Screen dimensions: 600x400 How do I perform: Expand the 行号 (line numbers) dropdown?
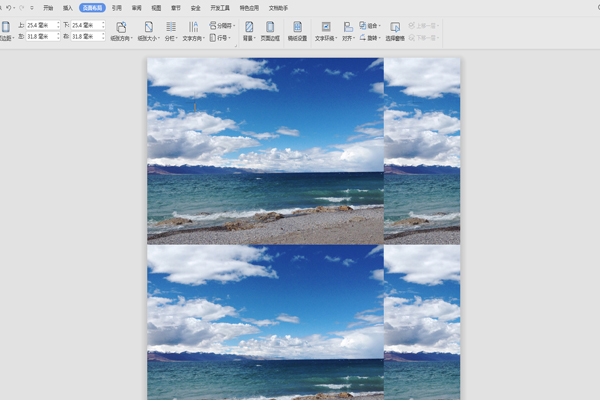tap(220, 37)
